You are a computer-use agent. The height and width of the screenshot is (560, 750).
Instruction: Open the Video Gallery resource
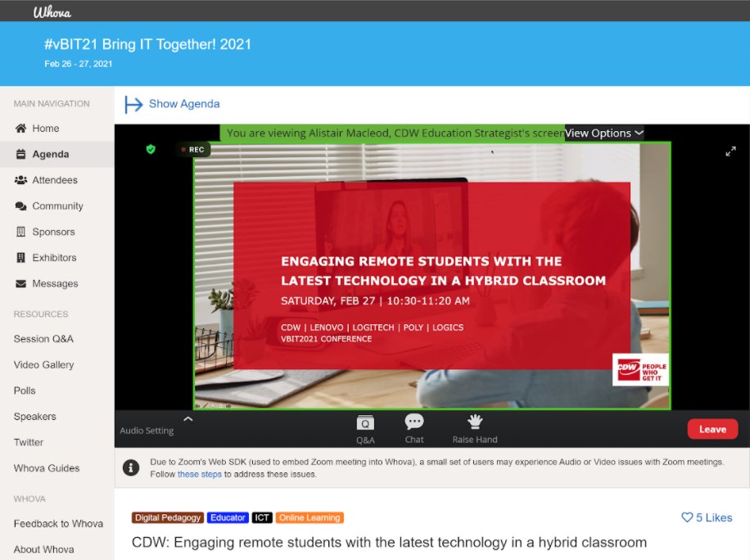point(43,364)
